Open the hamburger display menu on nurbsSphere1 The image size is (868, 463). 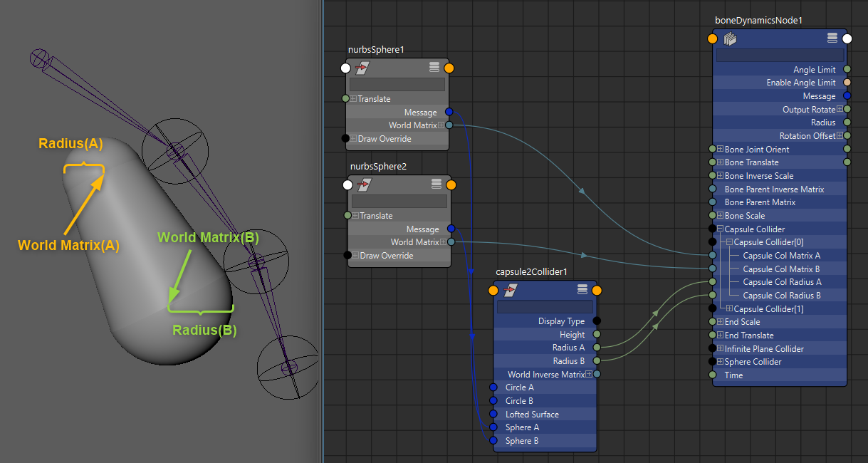434,65
